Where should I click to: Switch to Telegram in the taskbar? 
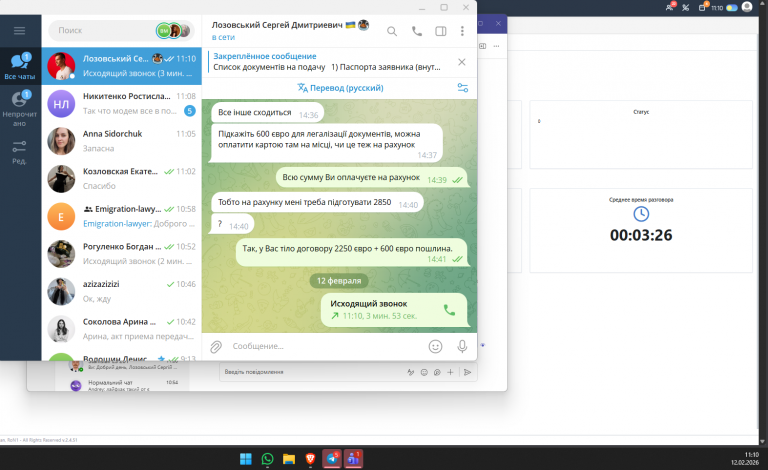point(332,459)
